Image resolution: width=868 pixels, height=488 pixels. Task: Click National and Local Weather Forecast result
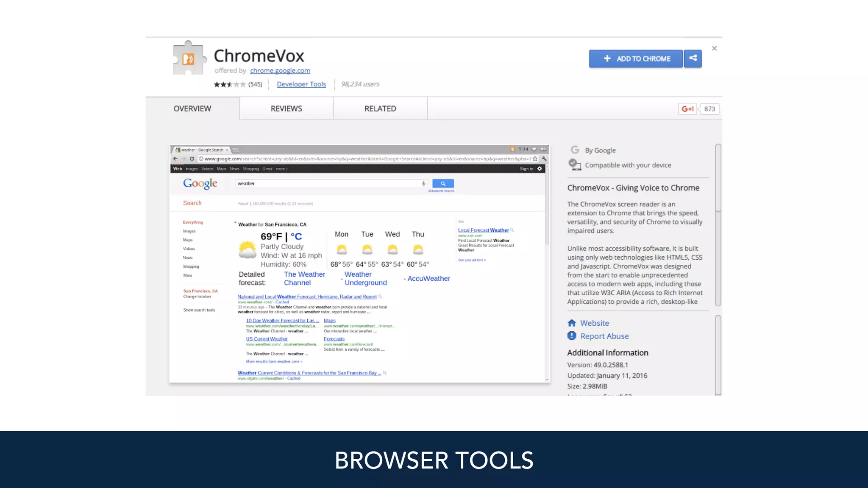(307, 297)
